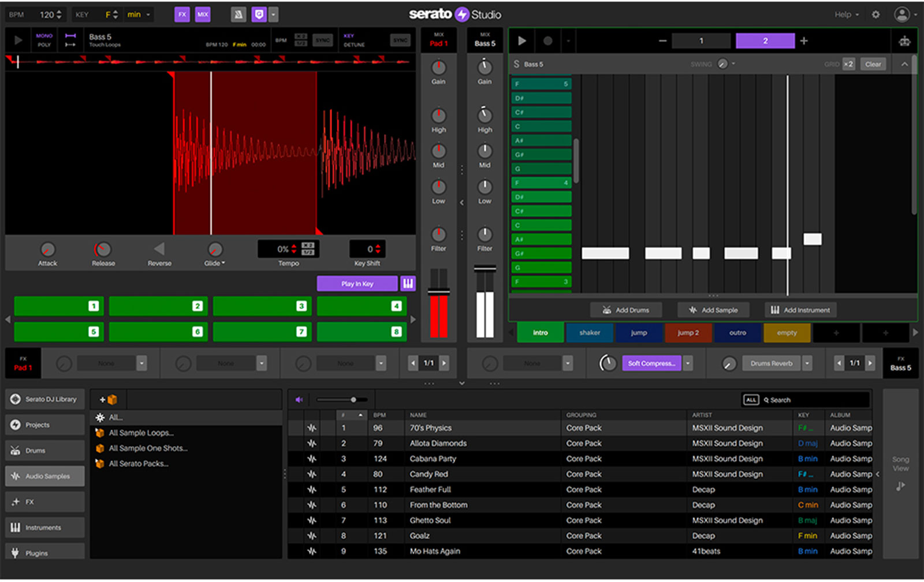This screenshot has width=924, height=582.
Task: Click Add Instrument button
Action: coord(800,310)
